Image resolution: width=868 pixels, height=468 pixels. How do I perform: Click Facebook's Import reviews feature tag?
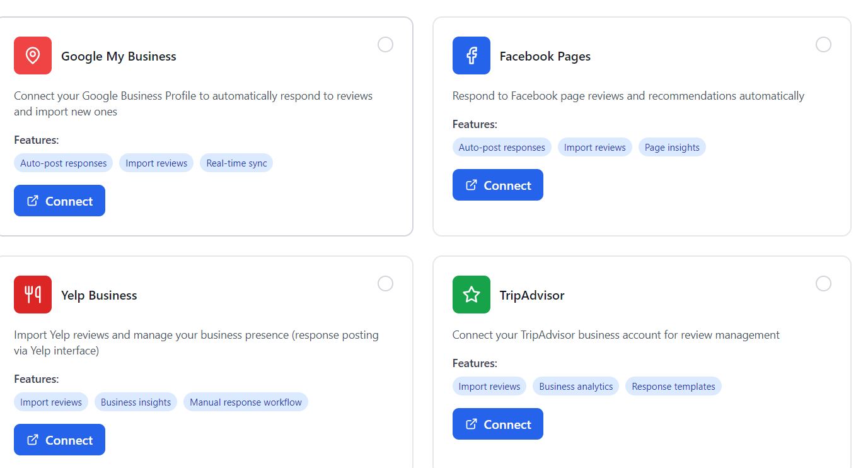[595, 147]
